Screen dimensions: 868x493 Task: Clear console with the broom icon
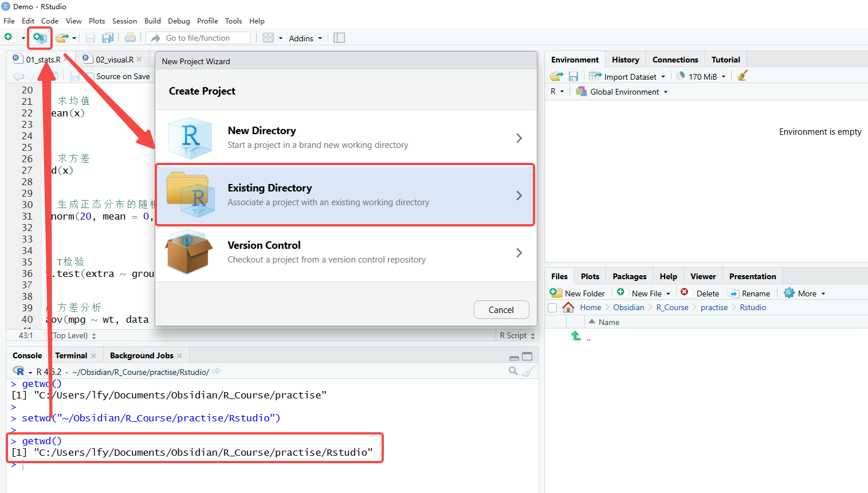click(528, 371)
